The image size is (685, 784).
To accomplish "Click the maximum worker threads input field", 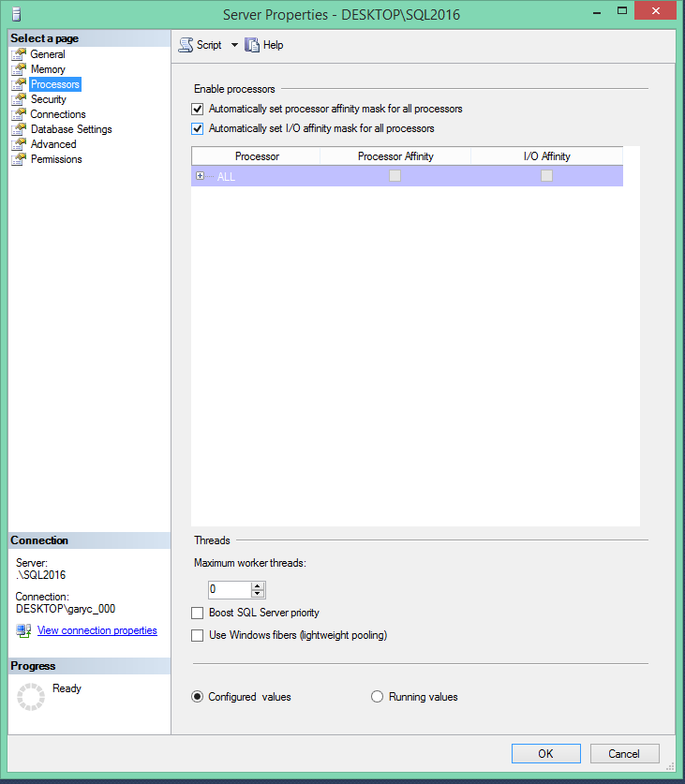I will [x=230, y=590].
